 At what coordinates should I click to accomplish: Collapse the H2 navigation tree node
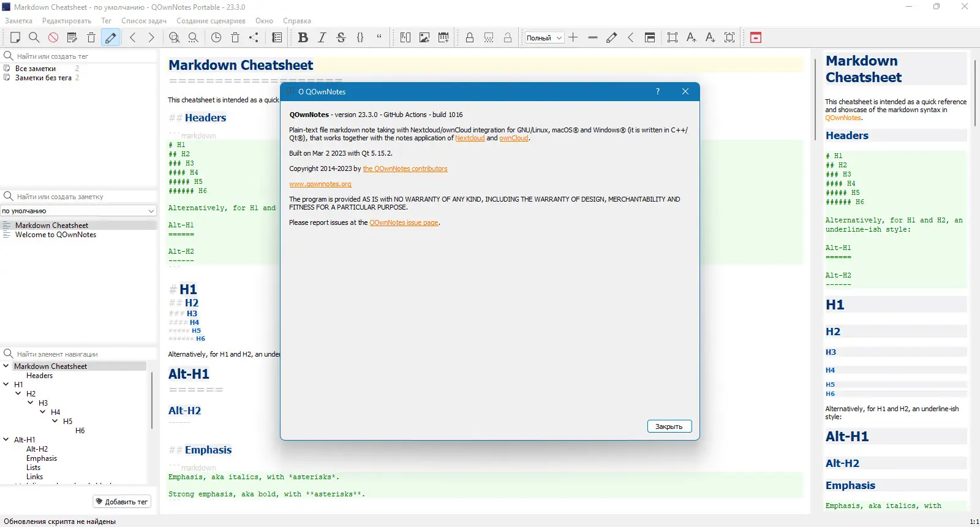click(x=18, y=393)
